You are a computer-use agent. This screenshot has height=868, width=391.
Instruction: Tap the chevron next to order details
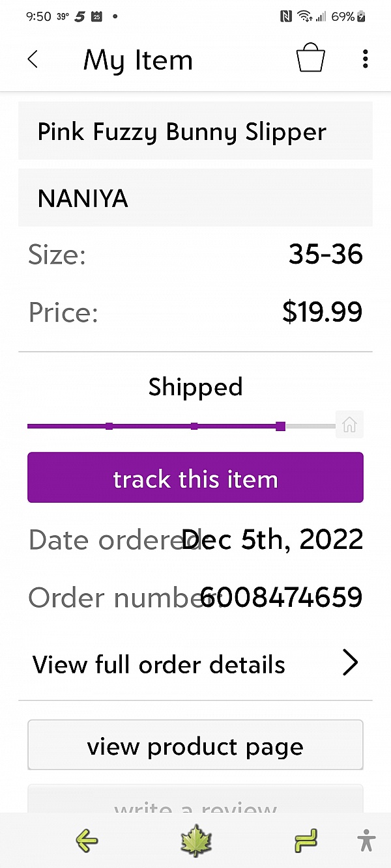coord(350,663)
